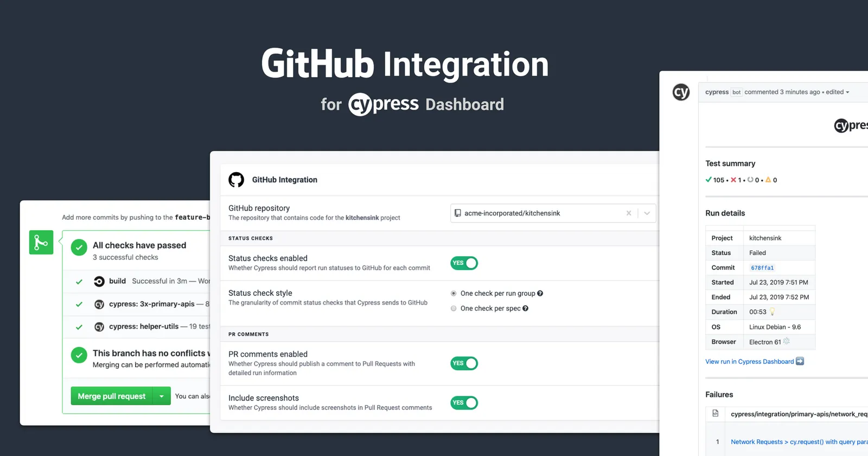
Task: Click the green git merge icon
Action: [41, 242]
